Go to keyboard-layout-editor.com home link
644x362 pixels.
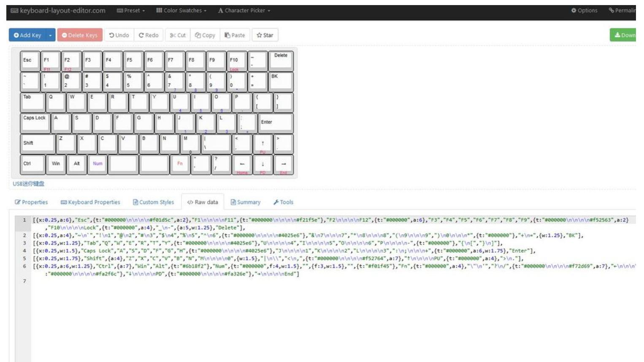coord(58,11)
